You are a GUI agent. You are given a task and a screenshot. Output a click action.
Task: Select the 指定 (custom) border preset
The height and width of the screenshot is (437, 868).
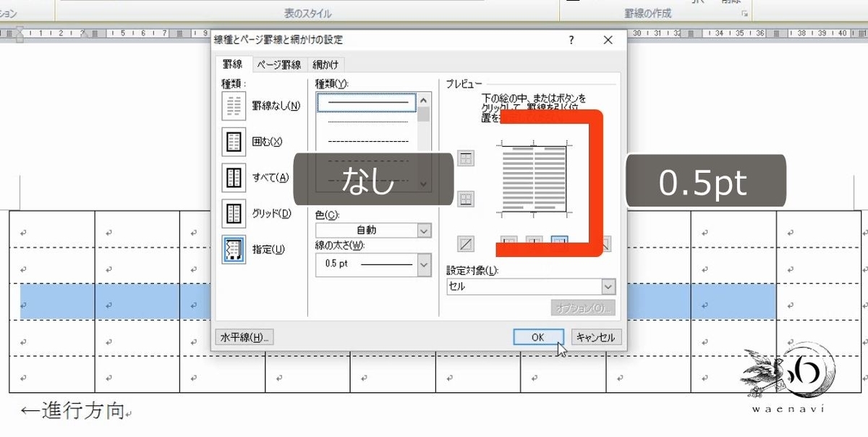pyautogui.click(x=234, y=250)
